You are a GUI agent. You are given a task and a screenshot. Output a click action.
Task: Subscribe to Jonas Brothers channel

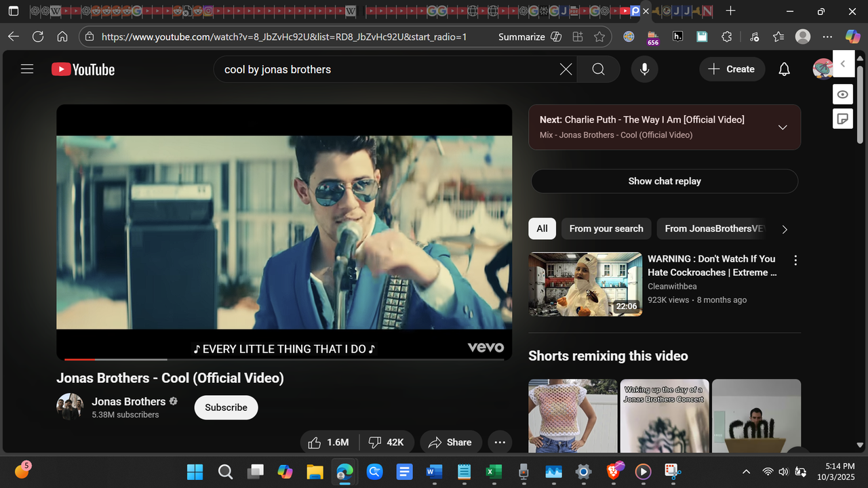pyautogui.click(x=226, y=407)
